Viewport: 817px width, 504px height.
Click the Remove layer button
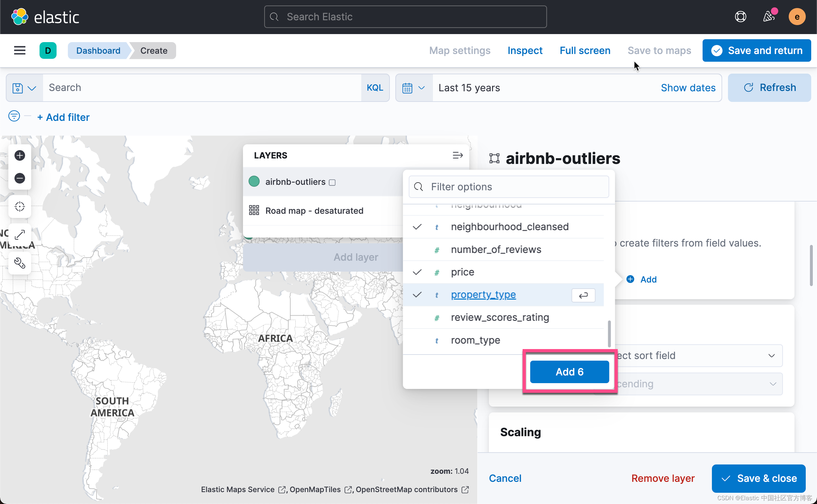coord(663,478)
